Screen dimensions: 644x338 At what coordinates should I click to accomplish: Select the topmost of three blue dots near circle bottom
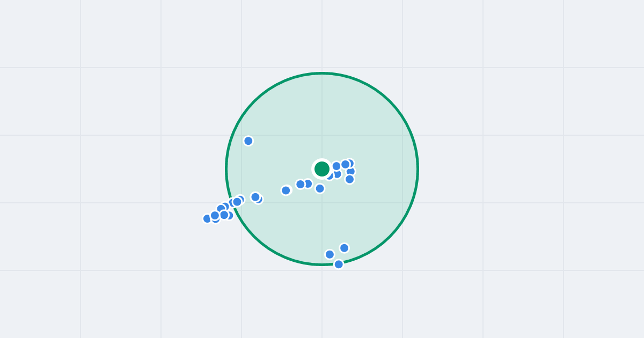[x=344, y=248]
